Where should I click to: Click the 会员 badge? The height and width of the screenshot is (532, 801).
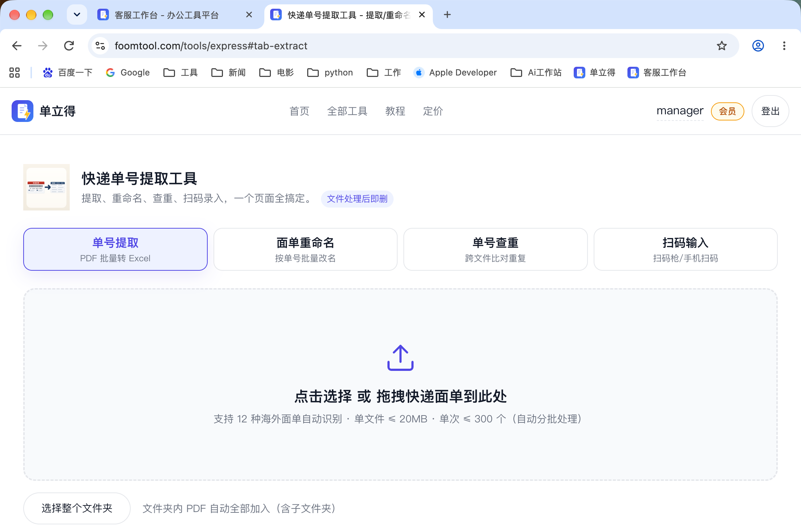[x=728, y=111]
